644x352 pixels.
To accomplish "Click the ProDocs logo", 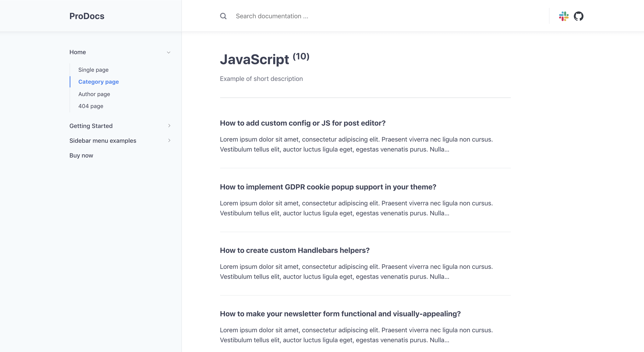I will [87, 16].
